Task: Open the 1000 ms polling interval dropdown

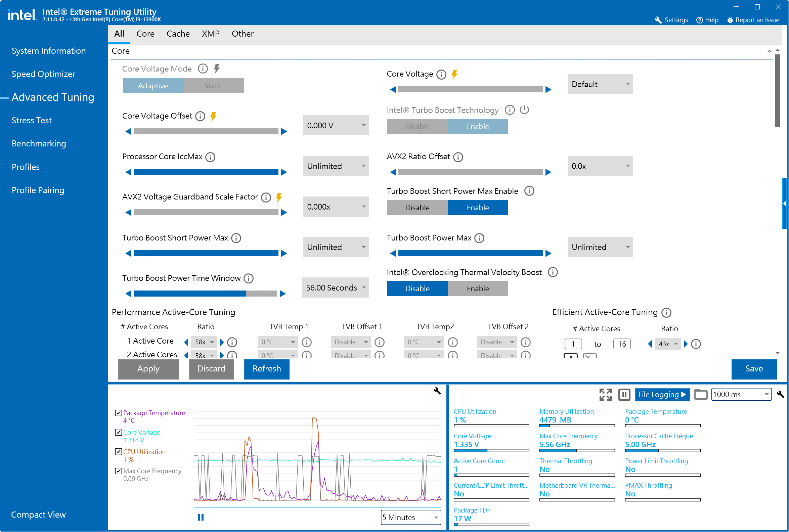Action: tap(741, 394)
